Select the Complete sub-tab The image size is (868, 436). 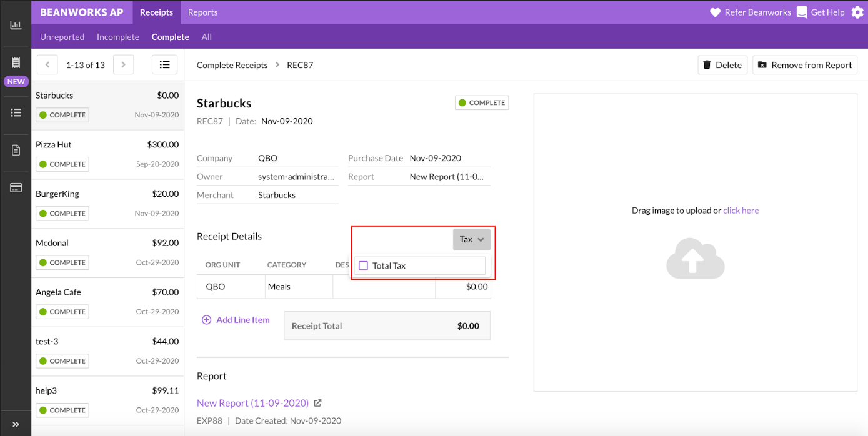click(x=170, y=37)
